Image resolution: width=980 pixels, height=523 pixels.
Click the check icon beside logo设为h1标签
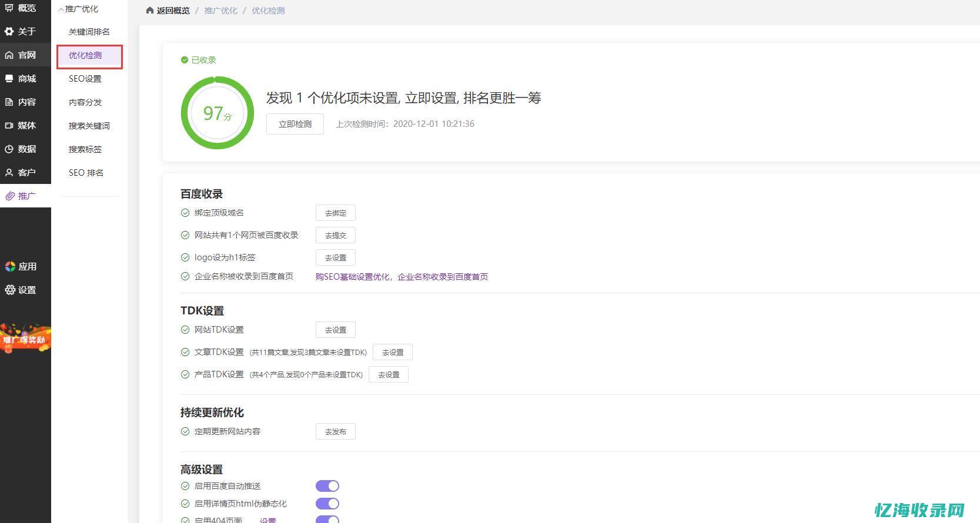185,257
